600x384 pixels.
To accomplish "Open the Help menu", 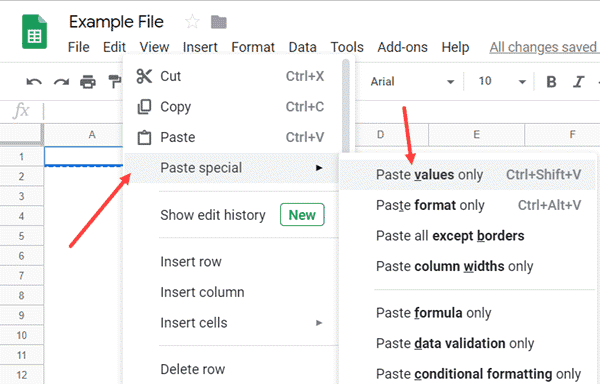I will coord(455,47).
